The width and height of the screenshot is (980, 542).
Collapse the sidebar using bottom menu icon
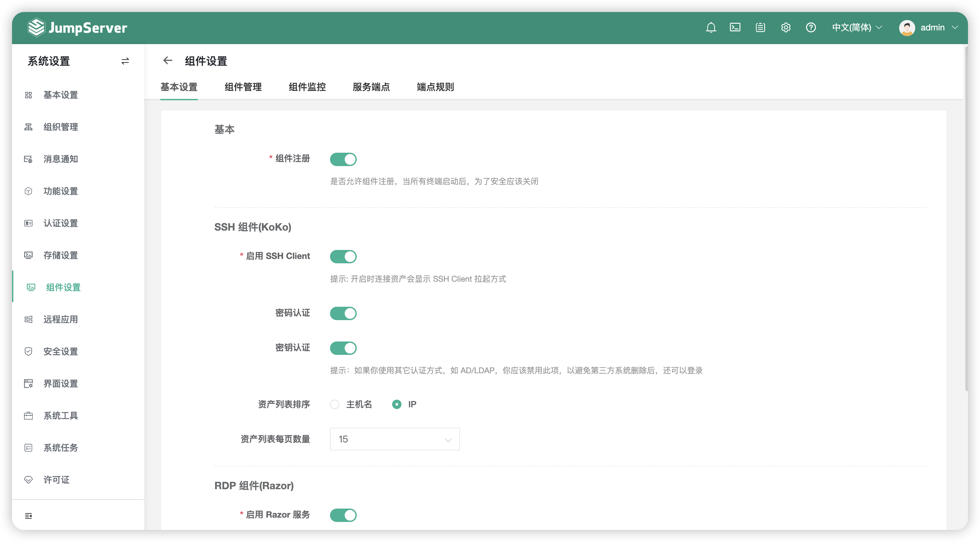click(28, 516)
